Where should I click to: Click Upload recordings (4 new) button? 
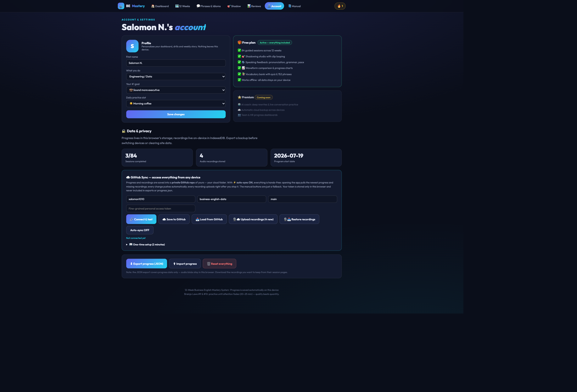coord(253,219)
